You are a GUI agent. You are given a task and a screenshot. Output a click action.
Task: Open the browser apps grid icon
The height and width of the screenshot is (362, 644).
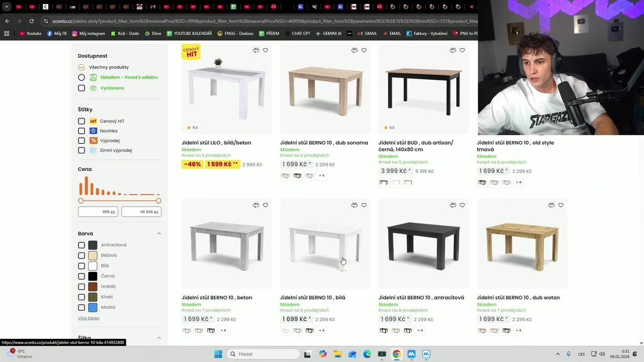(7, 33)
